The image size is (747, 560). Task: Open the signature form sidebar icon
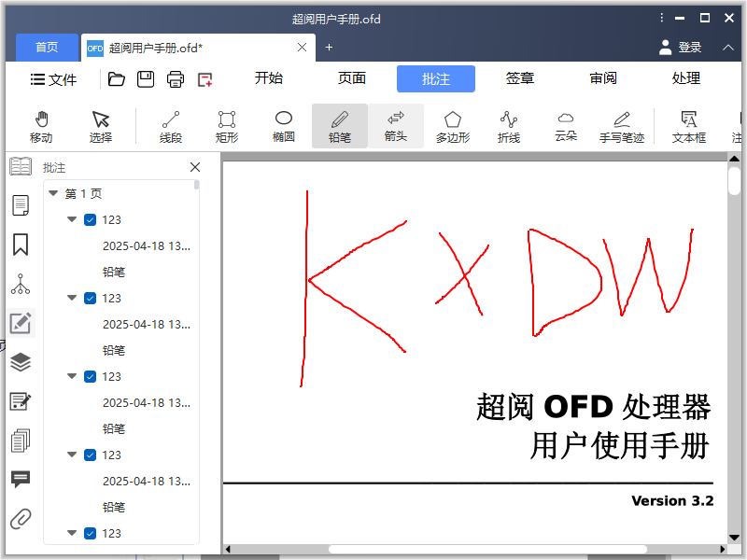(21, 401)
